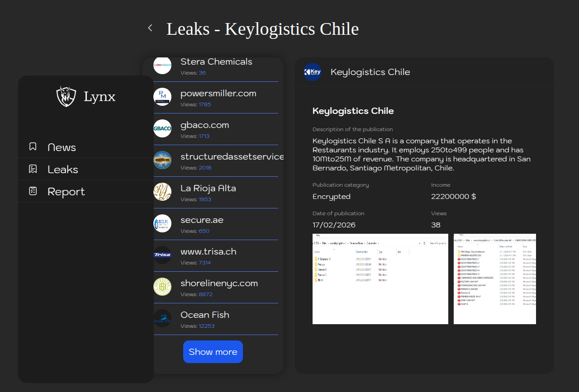Click the Lynx shield logo
The height and width of the screenshot is (392, 579).
click(66, 96)
